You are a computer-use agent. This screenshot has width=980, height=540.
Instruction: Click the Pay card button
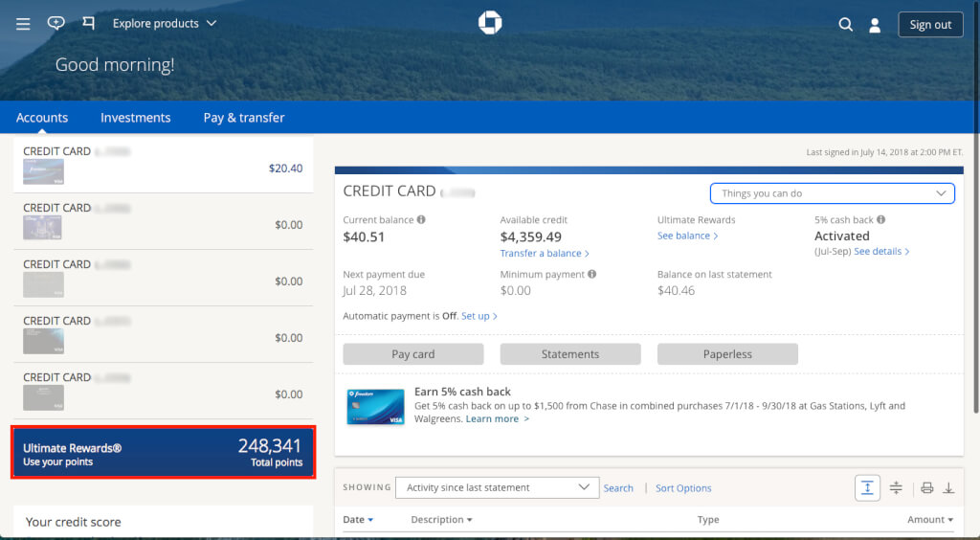[x=413, y=353]
